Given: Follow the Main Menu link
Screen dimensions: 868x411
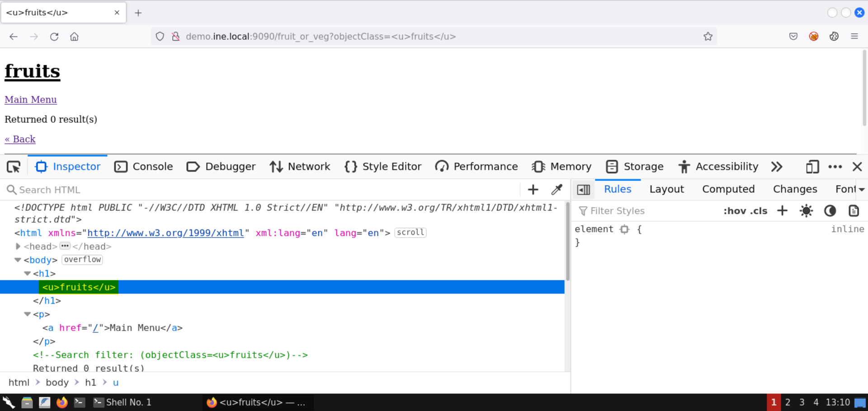Looking at the screenshot, I should [31, 100].
